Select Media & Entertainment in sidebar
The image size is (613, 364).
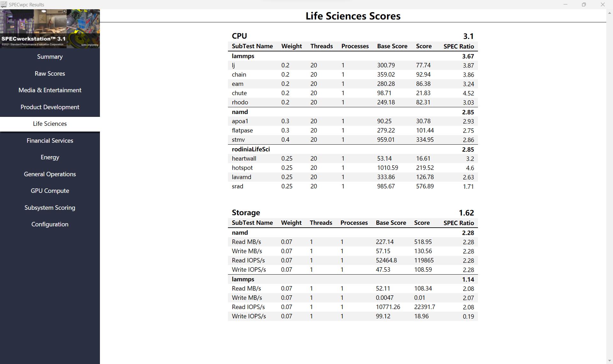pyautogui.click(x=50, y=90)
